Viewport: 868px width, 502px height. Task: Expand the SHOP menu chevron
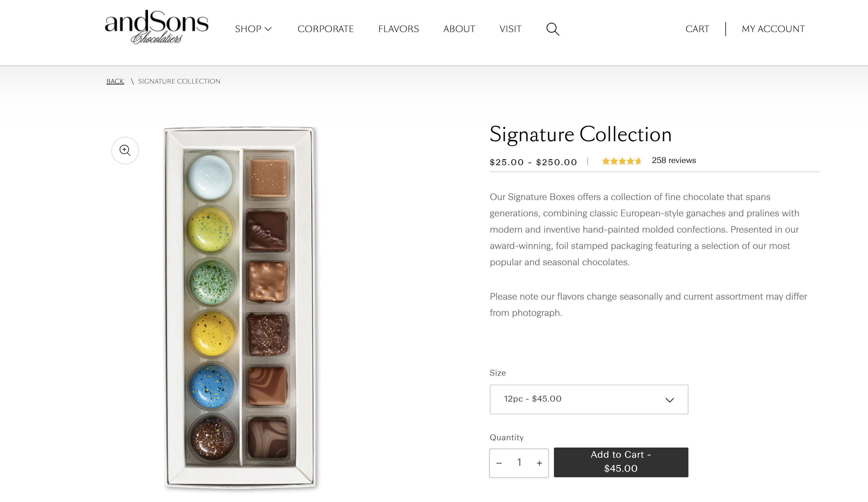click(x=268, y=29)
